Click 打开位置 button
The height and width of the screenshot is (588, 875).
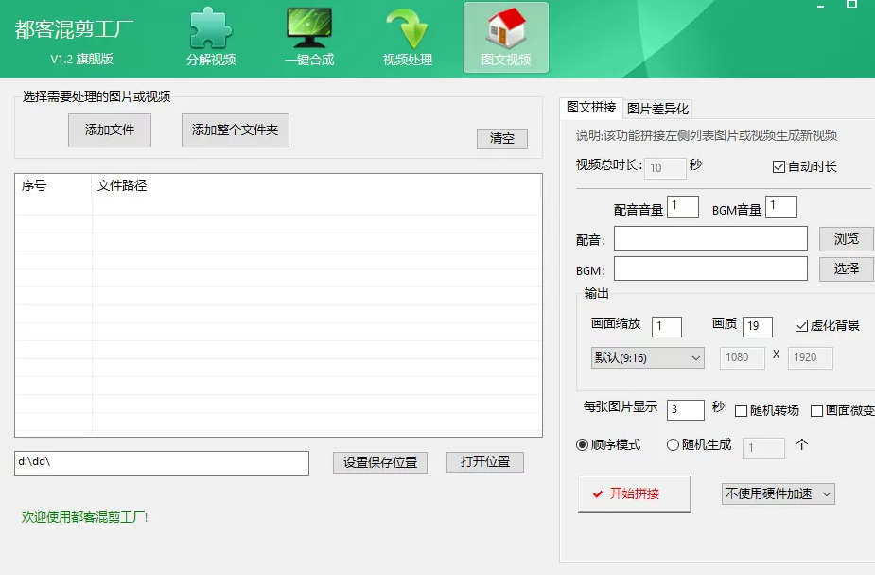point(485,462)
